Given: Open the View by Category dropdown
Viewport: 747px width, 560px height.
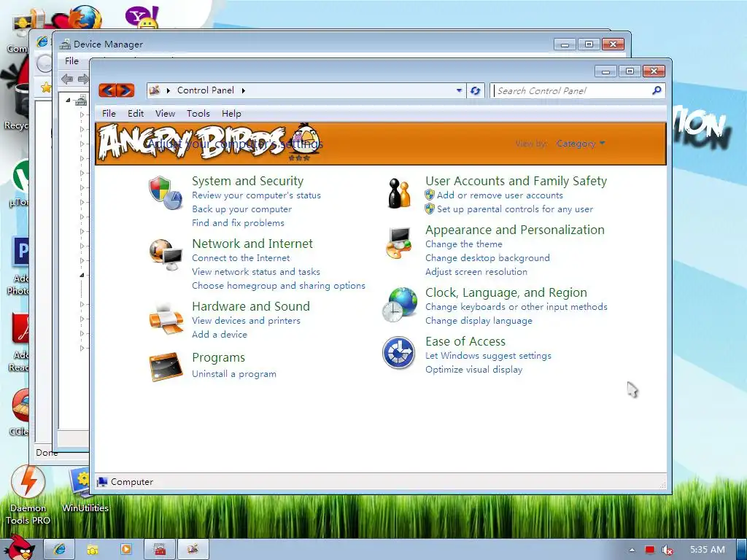Looking at the screenshot, I should point(581,144).
